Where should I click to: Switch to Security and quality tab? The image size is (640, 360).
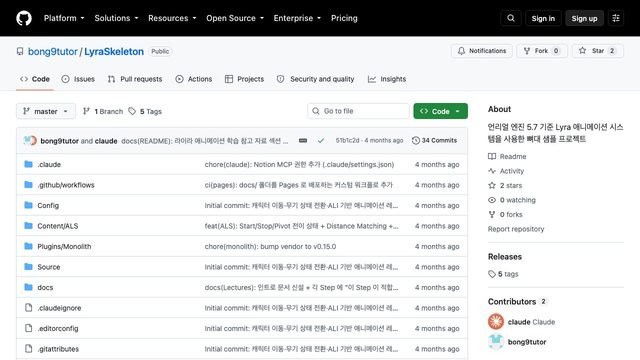[x=316, y=79]
